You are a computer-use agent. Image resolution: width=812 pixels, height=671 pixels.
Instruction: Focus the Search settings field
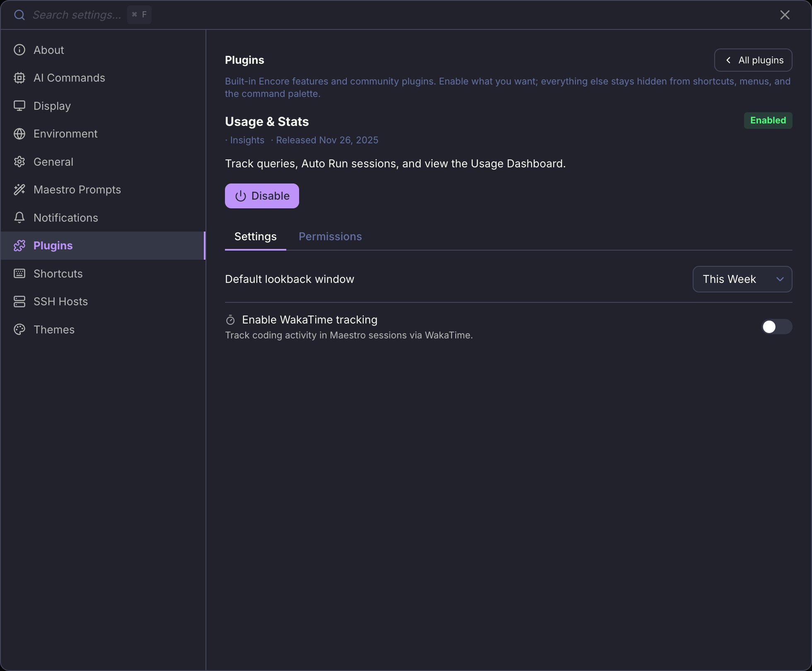[77, 15]
